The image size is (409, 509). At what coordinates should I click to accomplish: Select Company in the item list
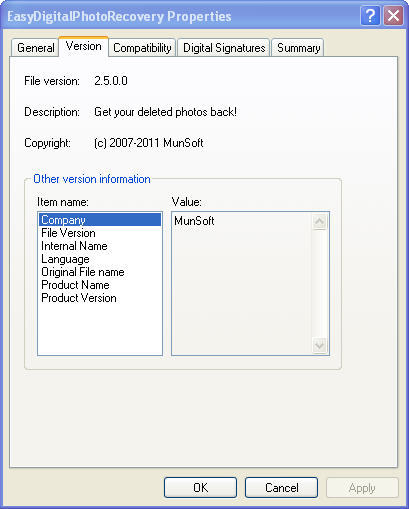pyautogui.click(x=100, y=220)
